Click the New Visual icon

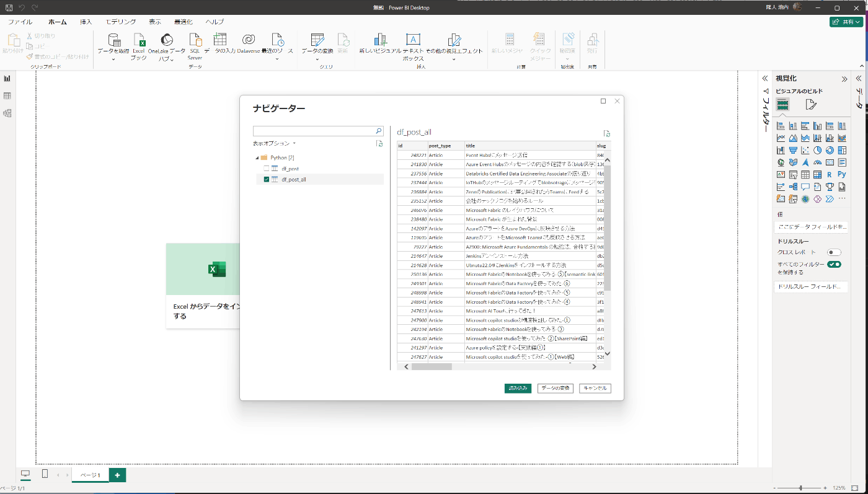tap(381, 40)
